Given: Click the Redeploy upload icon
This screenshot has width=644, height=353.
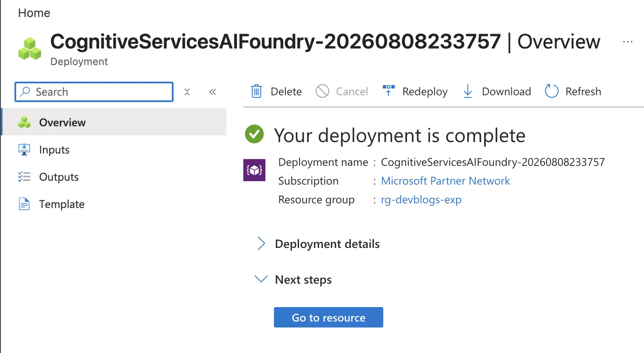Looking at the screenshot, I should click(389, 91).
